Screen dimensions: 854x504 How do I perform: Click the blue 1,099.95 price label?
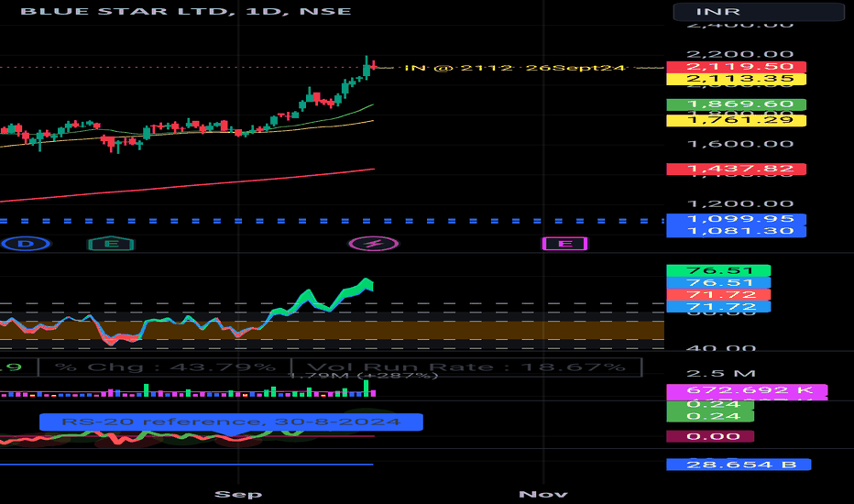737,219
